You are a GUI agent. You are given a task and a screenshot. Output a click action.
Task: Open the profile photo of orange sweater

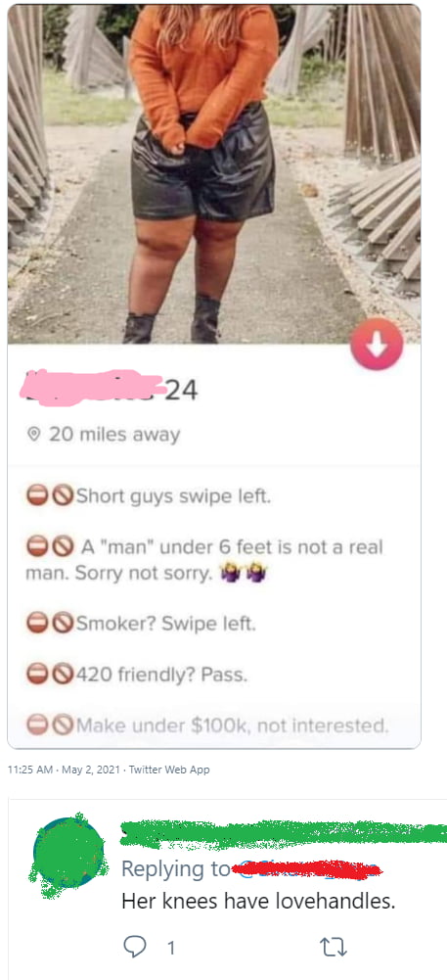pyautogui.click(x=213, y=173)
